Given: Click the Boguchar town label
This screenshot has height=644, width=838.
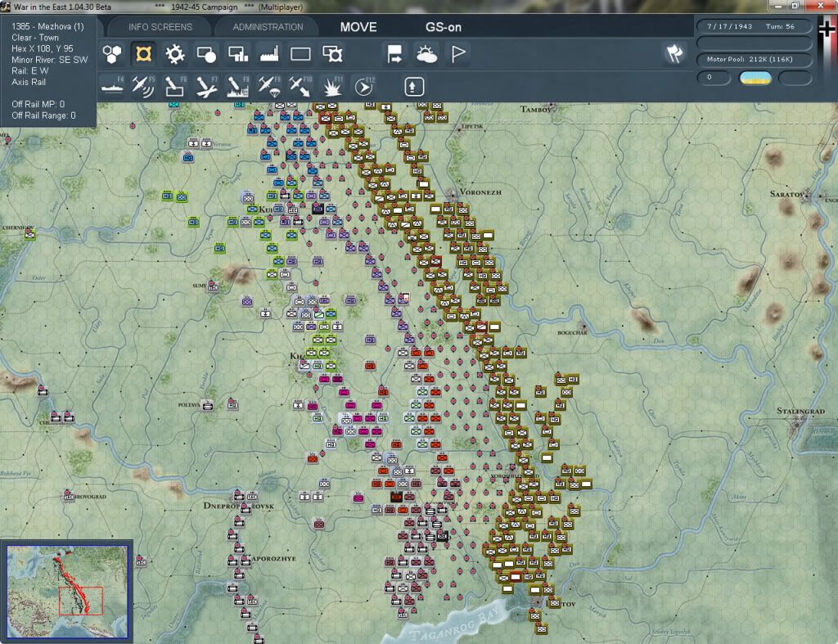Looking at the screenshot, I should tap(572, 332).
